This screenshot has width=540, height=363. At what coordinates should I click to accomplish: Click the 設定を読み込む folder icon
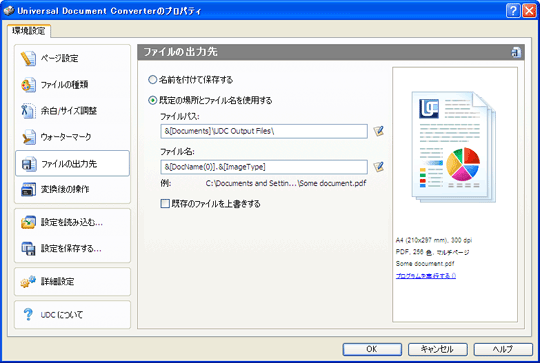pyautogui.click(x=28, y=222)
